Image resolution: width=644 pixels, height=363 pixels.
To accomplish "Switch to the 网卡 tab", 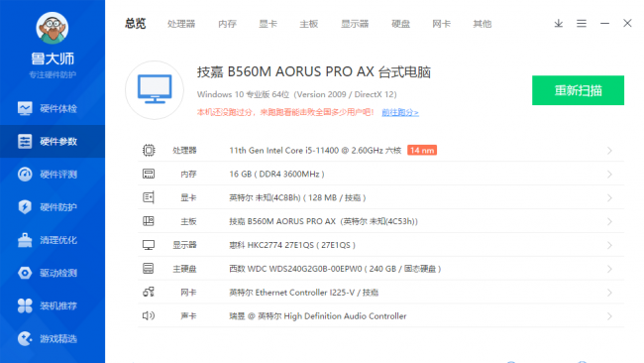I will pyautogui.click(x=442, y=24).
